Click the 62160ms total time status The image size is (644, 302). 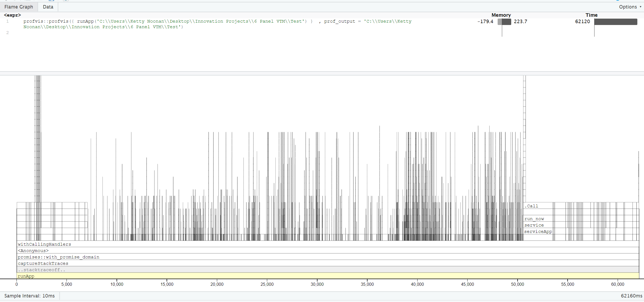[x=631, y=296]
